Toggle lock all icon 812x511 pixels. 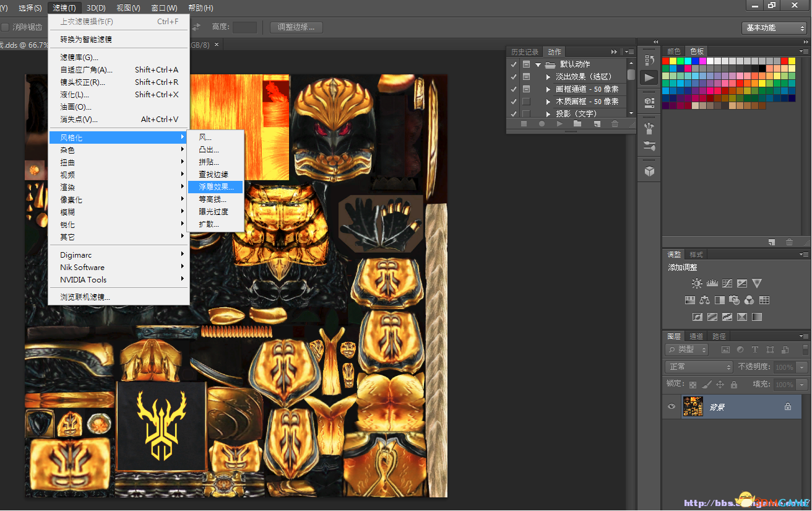click(733, 385)
